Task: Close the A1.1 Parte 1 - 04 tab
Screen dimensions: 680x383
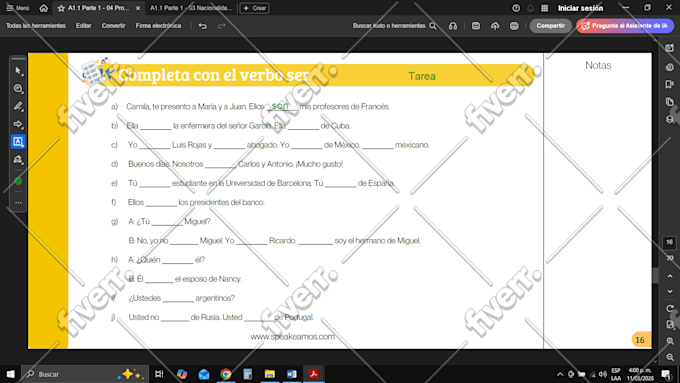Action: (x=138, y=8)
